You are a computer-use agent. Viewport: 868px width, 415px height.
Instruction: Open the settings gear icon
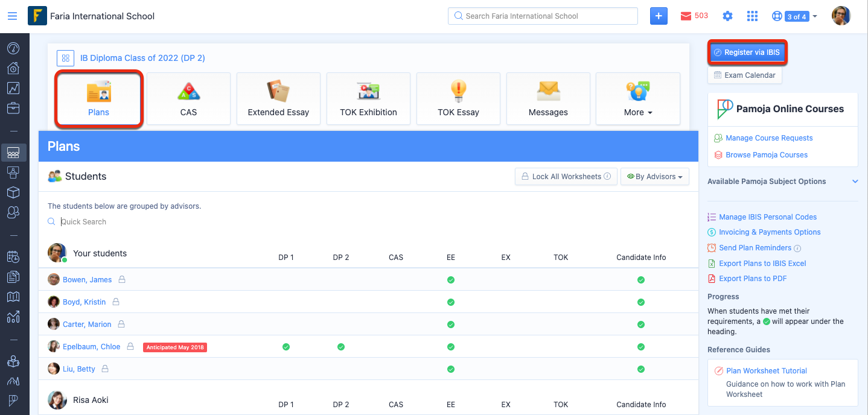(727, 16)
